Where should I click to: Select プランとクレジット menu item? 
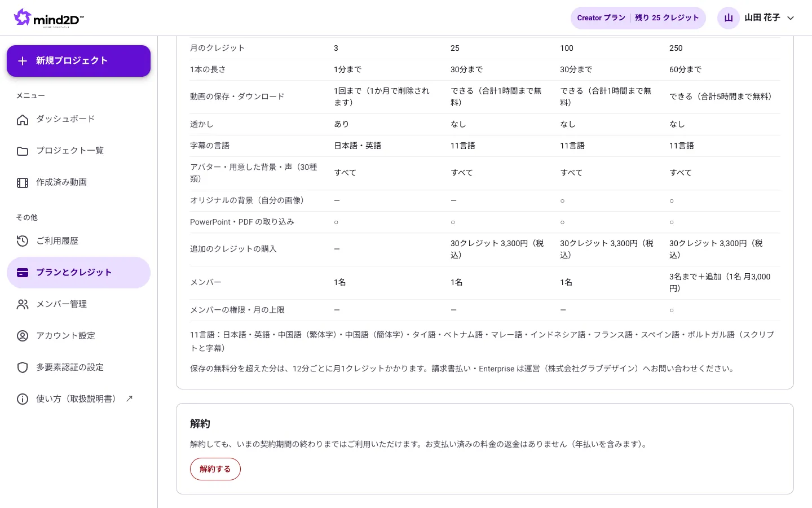78,273
